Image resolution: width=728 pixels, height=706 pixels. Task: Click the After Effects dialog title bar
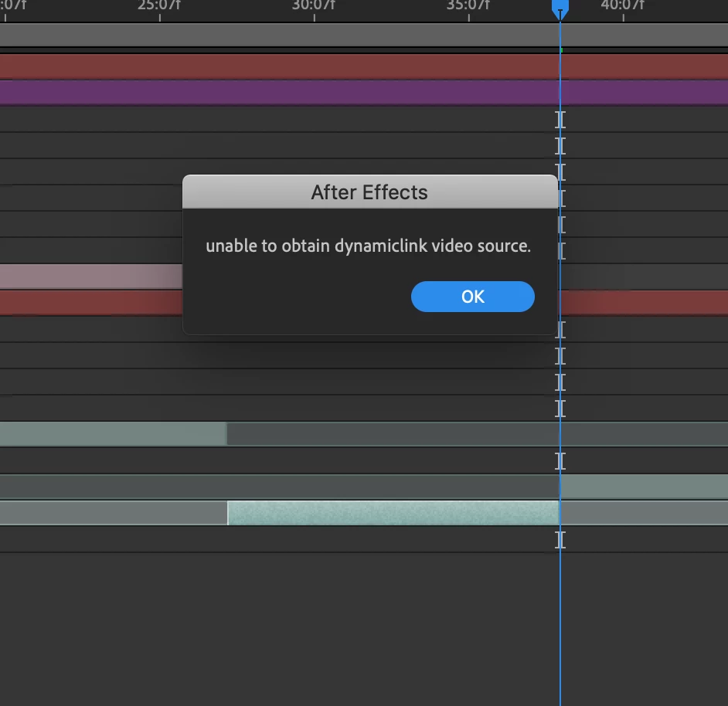tap(369, 192)
